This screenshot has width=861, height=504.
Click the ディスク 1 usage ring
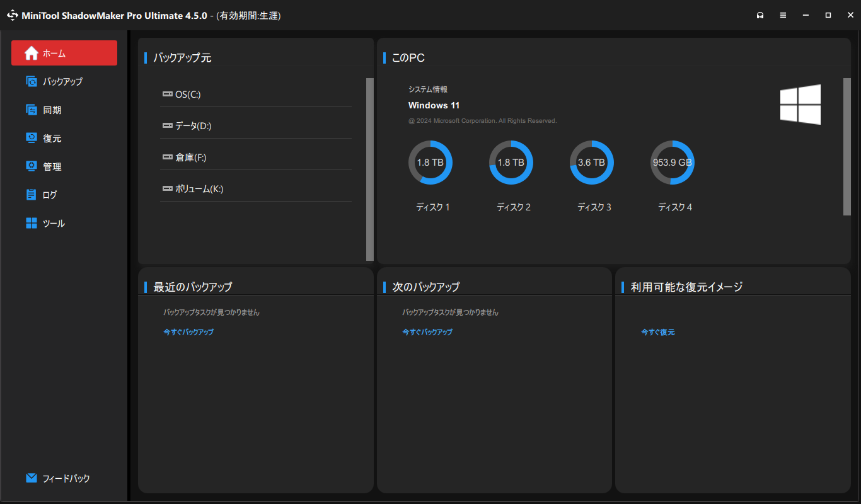click(430, 163)
